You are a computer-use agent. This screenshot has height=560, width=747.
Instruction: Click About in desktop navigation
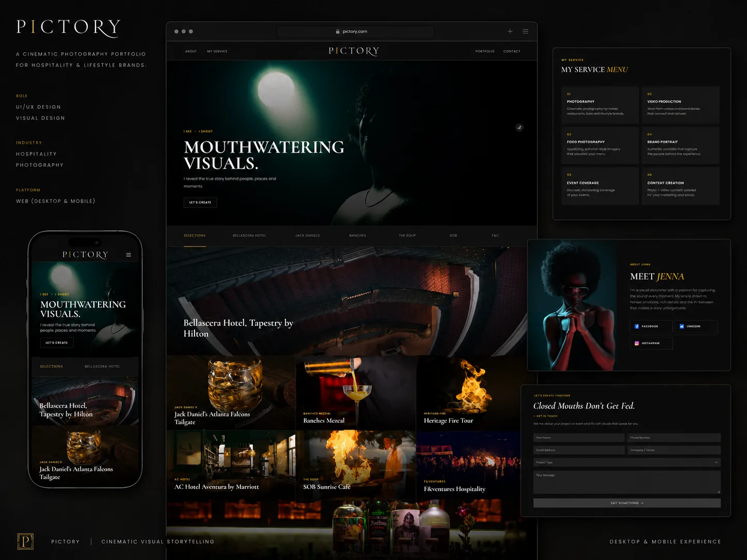pyautogui.click(x=191, y=52)
